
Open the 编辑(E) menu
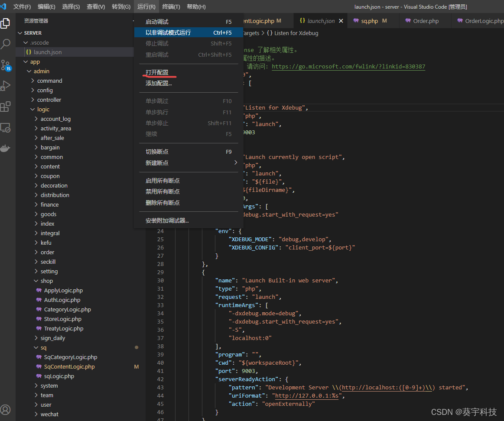[47, 7]
